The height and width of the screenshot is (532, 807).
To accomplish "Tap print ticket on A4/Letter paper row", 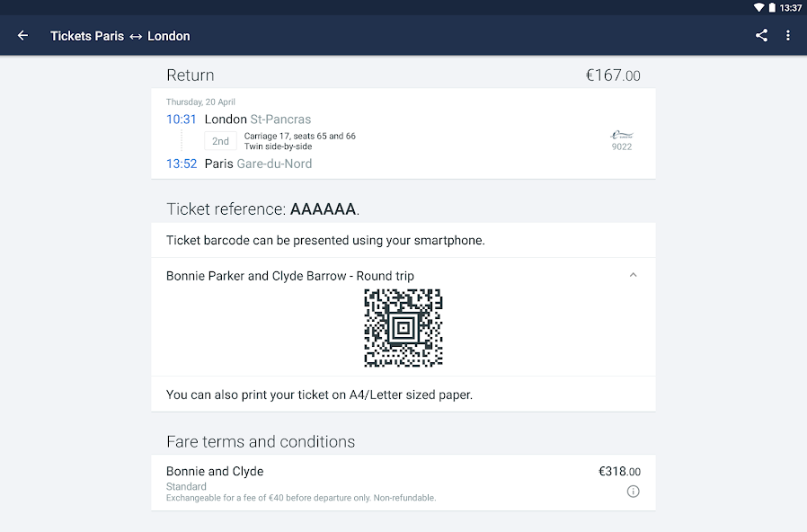I will coord(403,395).
